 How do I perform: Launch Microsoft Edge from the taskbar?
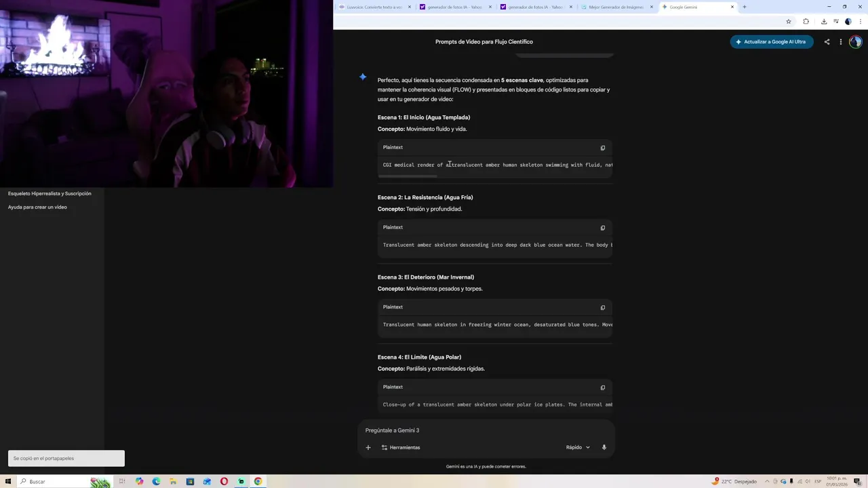coord(156,481)
